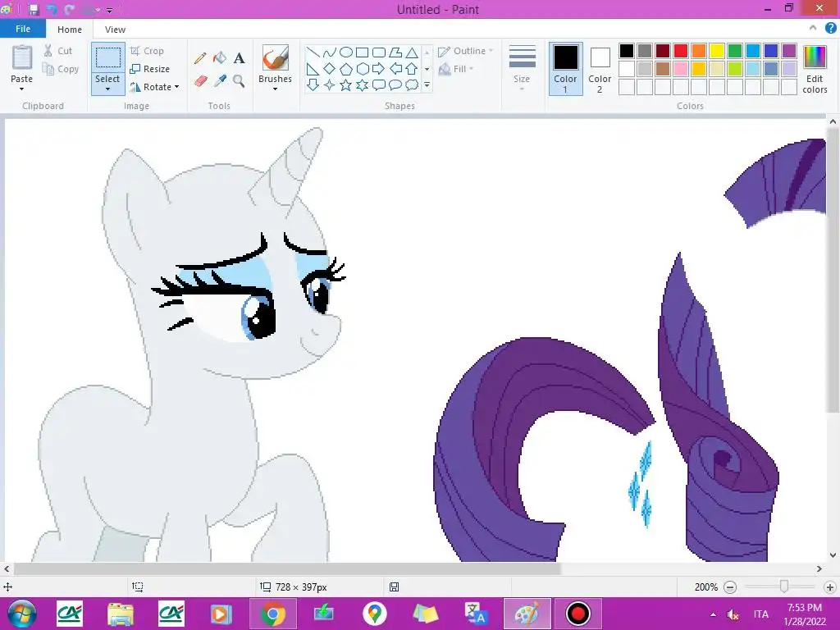Screen dimensions: 840x630
Task: Pick the Right triangle shape
Action: point(313,69)
